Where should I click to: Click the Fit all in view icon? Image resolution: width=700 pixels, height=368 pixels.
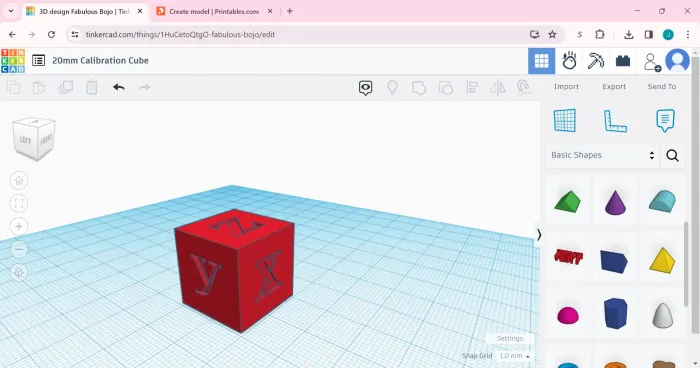[x=19, y=204]
